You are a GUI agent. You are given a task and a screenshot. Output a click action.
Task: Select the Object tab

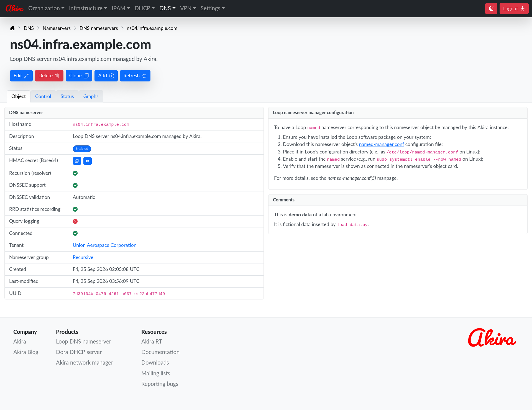(19, 96)
